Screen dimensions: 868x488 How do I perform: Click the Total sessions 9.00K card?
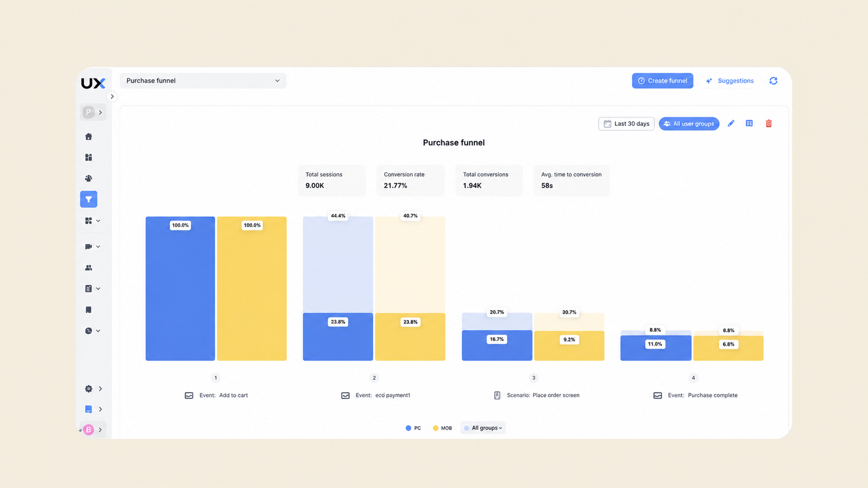coord(331,181)
